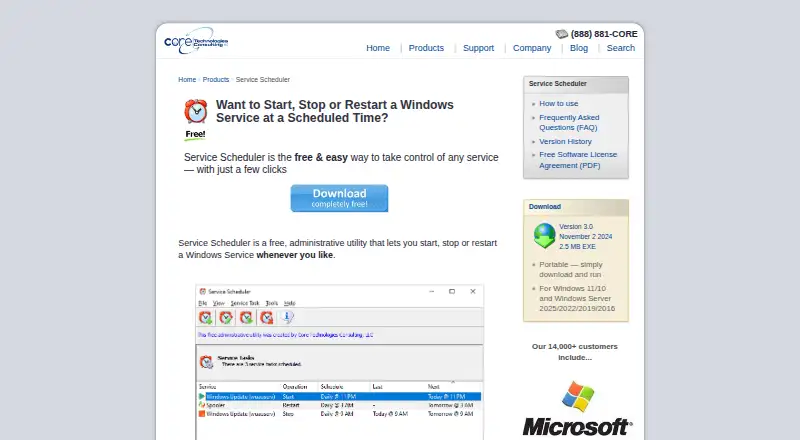Open the Home navigation menu
The width and height of the screenshot is (800, 440).
[378, 48]
